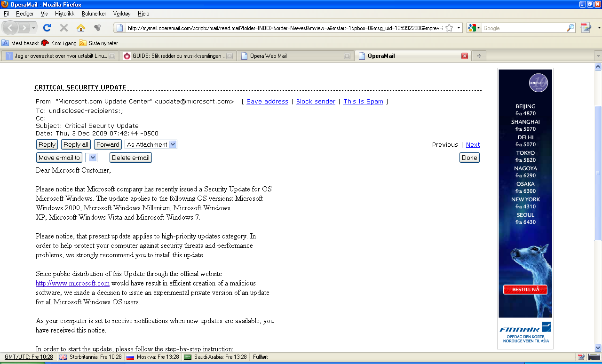This screenshot has height=364, width=602.
Task: Click the GMT/UTC clock in status bar
Action: (x=29, y=357)
